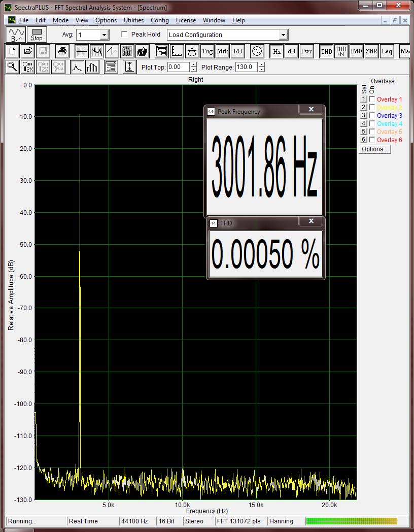Click the Print toolbar icon
Image resolution: width=414 pixels, height=532 pixels.
click(x=62, y=51)
